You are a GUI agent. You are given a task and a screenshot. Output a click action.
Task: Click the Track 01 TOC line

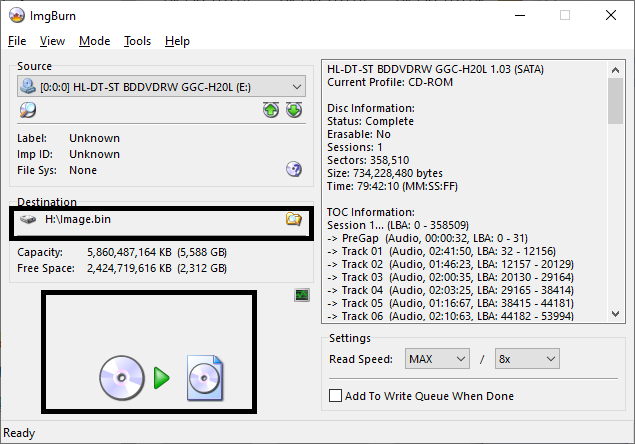point(441,251)
